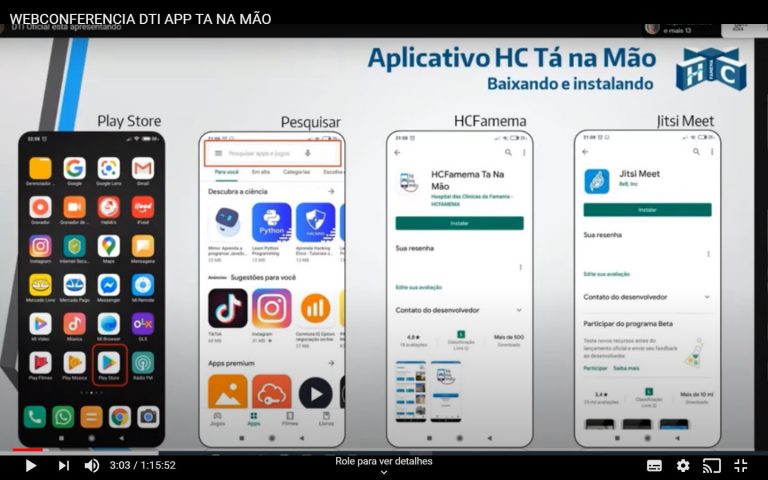Screen dimensions: 768x480
Task: Tap the WhatsApp icon in the phone dock
Action: tap(63, 417)
